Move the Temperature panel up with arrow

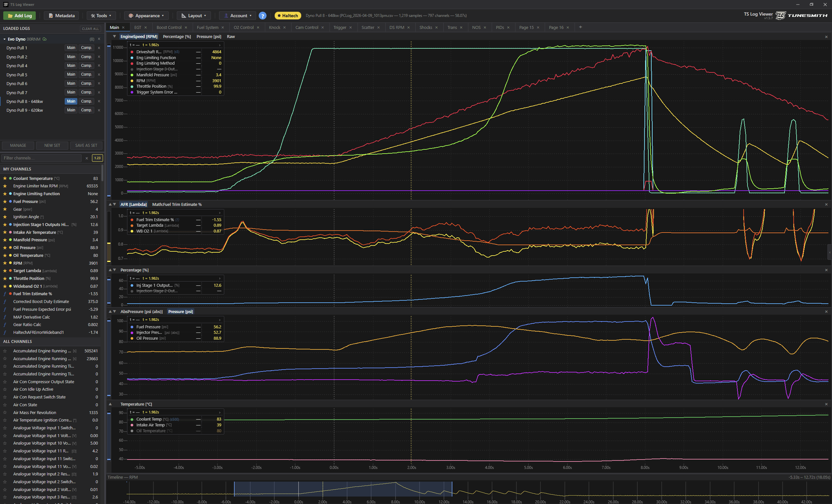point(110,404)
